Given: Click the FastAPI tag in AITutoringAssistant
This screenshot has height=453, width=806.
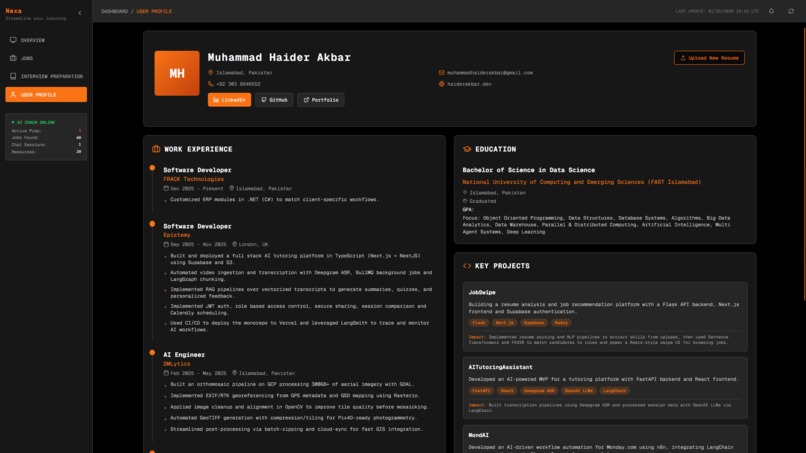Looking at the screenshot, I should pyautogui.click(x=481, y=391).
